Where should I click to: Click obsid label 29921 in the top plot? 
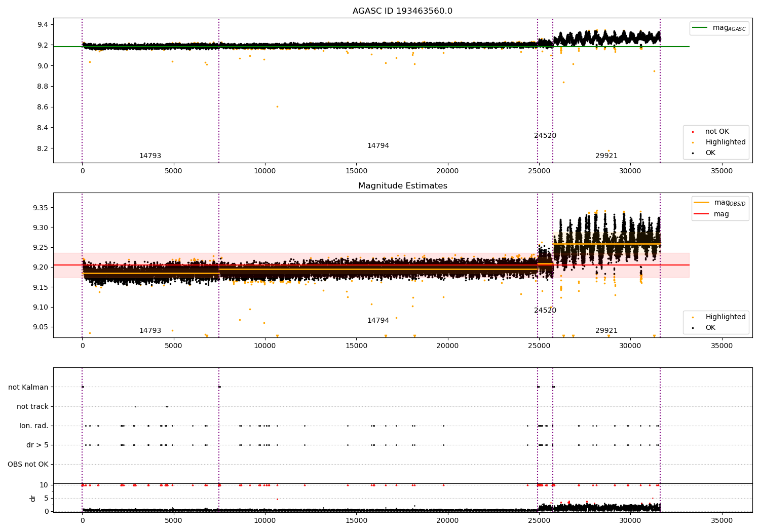[x=606, y=156]
